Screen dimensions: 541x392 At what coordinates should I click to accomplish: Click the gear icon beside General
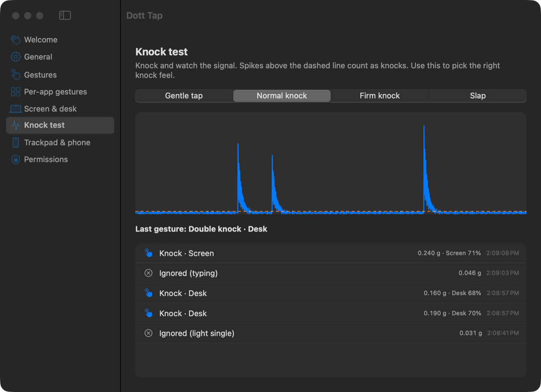pyautogui.click(x=15, y=57)
